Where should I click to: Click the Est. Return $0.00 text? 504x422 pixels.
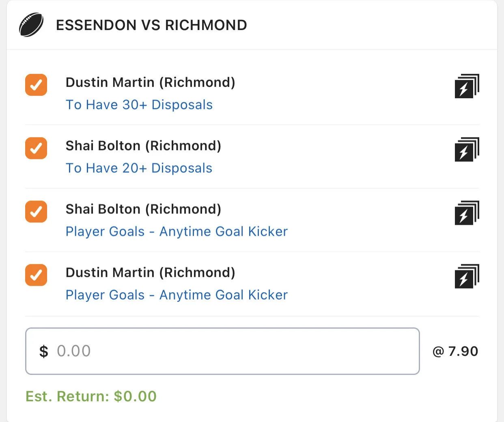click(91, 396)
